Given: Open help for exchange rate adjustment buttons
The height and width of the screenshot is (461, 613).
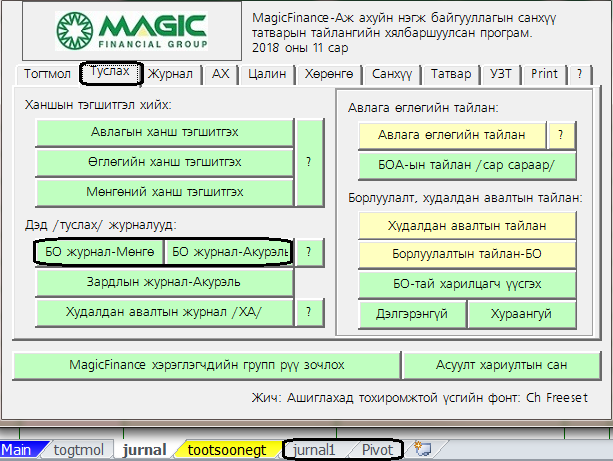Looking at the screenshot, I should pos(310,161).
